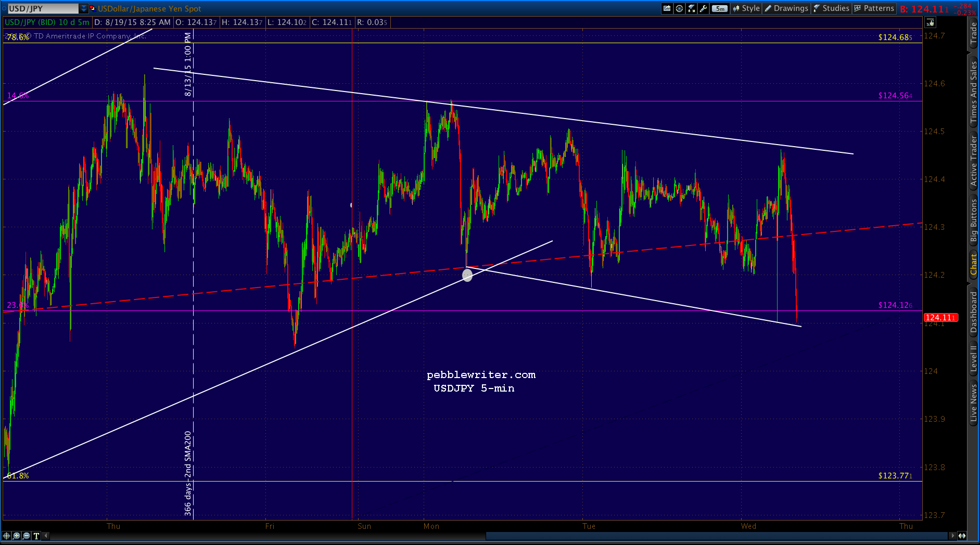Open the Active Trader side tab
Image resolution: width=980 pixels, height=545 pixels.
(973, 160)
